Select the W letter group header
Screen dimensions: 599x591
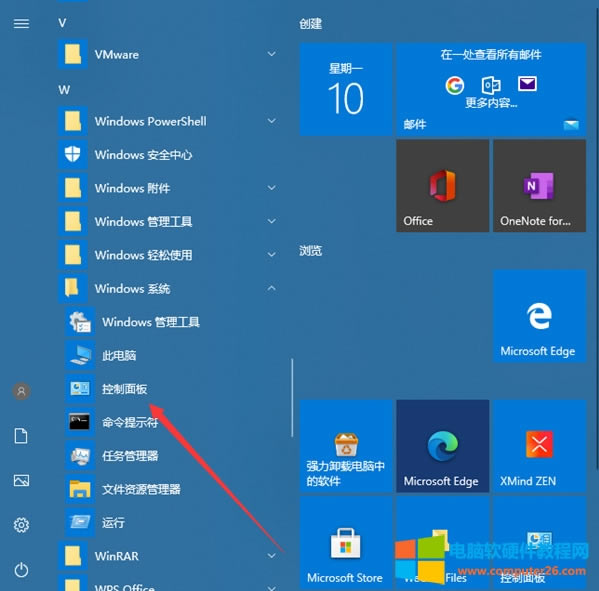tap(64, 90)
